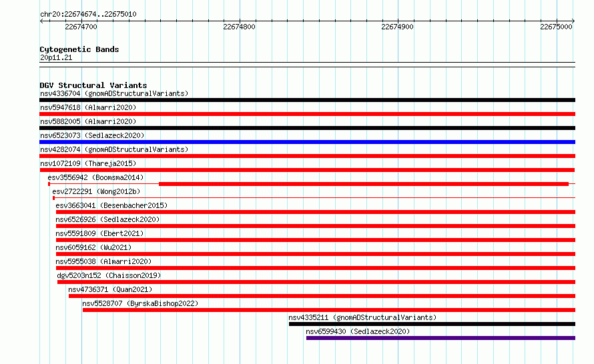Click thin red line of esv2722291
Viewport: 594px width, 364px height.
tap(314, 197)
